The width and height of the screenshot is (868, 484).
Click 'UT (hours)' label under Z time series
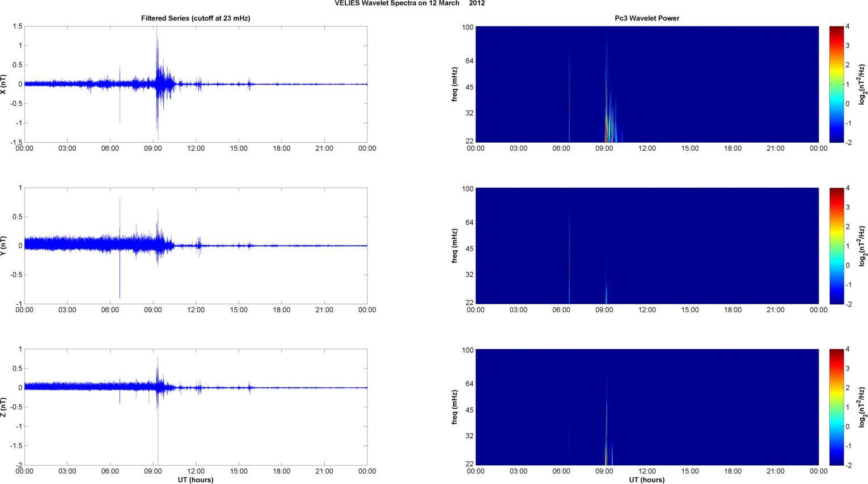(x=196, y=480)
